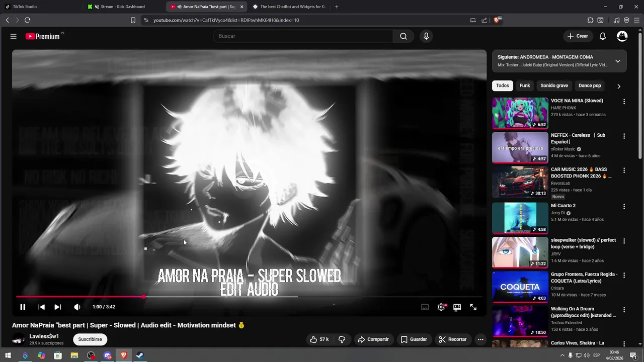
Task: Select the Funk filter chip
Action: [x=525, y=85]
